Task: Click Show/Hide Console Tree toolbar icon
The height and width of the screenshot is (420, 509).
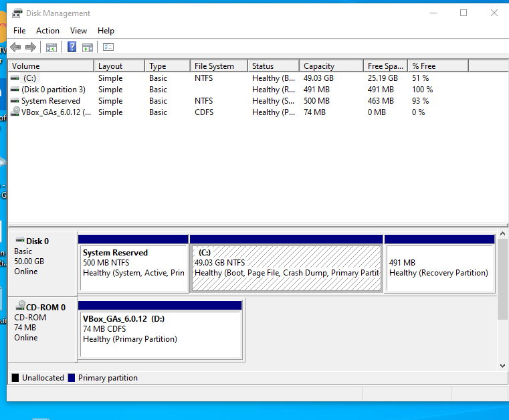Action: point(52,47)
